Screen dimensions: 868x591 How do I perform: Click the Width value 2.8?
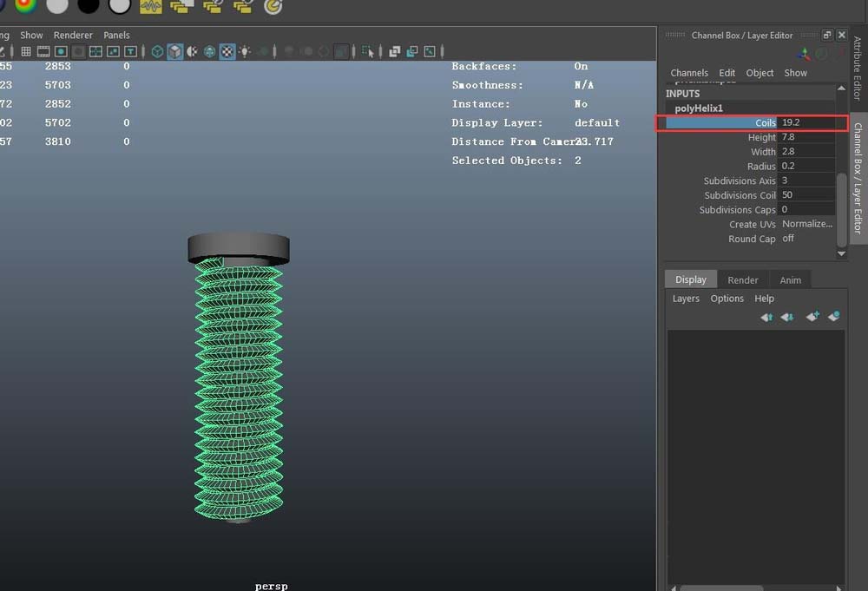pyautogui.click(x=807, y=151)
